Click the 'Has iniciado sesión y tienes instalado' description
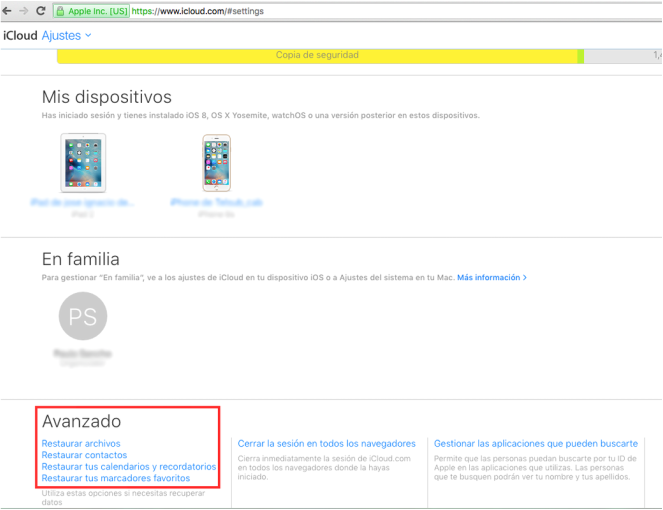This screenshot has width=663, height=510. (260, 115)
